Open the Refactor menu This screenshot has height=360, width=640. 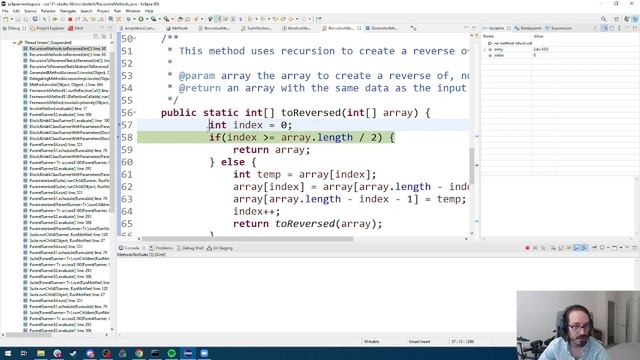click(x=48, y=11)
